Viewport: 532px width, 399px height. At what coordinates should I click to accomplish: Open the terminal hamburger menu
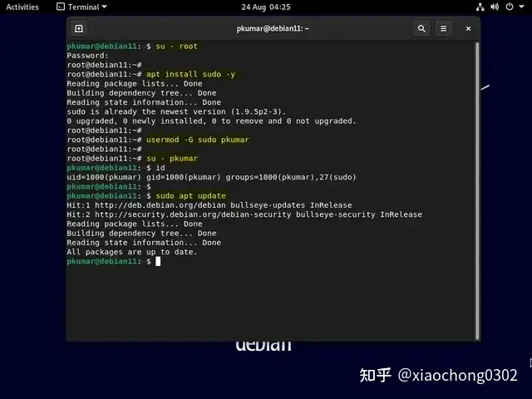tap(443, 28)
